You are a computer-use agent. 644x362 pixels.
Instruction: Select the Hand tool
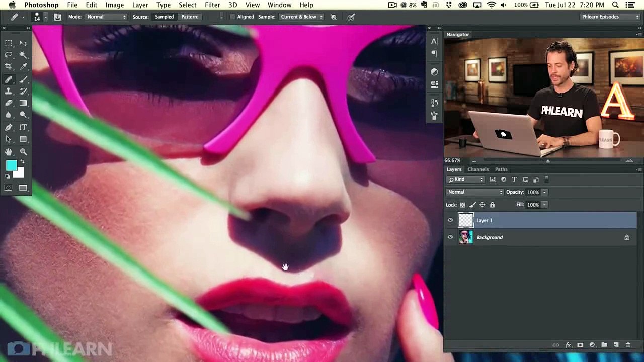coord(9,152)
